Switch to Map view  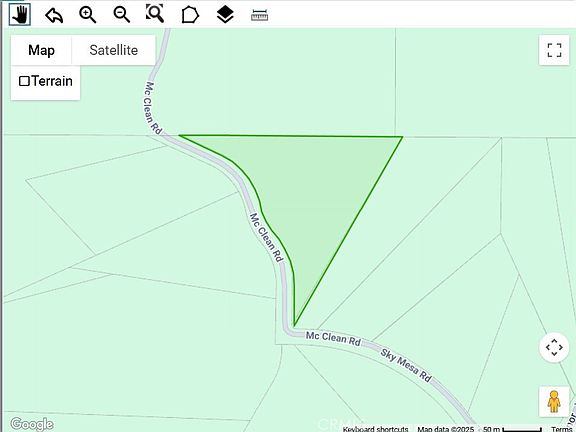41,50
